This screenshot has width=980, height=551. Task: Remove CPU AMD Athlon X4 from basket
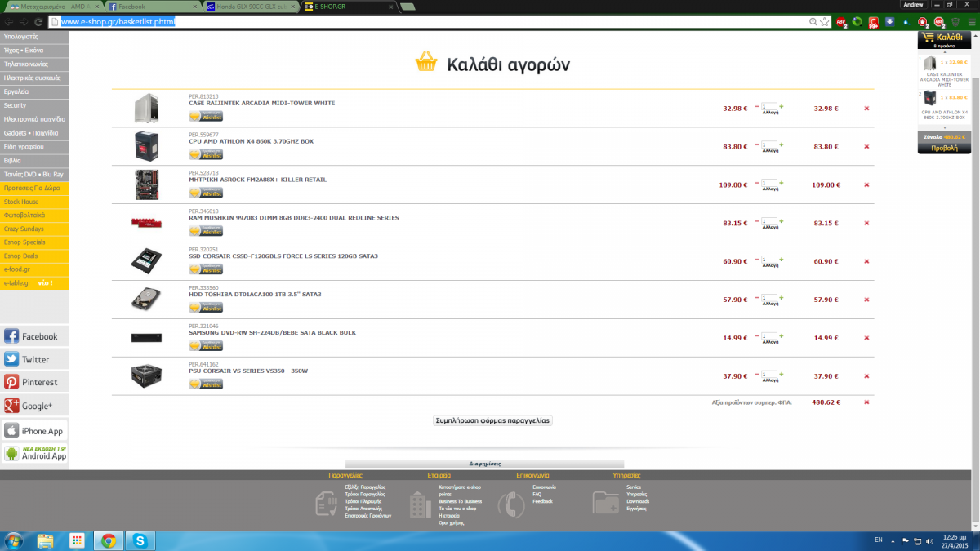pyautogui.click(x=866, y=147)
